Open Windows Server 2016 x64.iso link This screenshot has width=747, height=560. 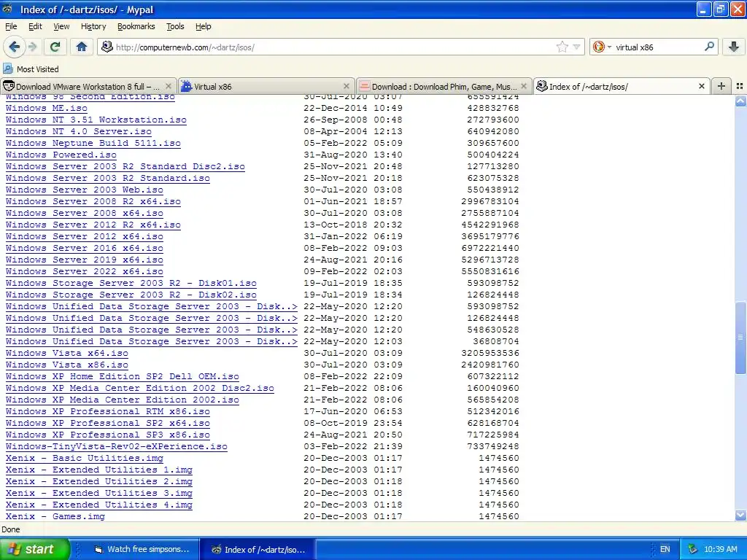[x=85, y=248]
